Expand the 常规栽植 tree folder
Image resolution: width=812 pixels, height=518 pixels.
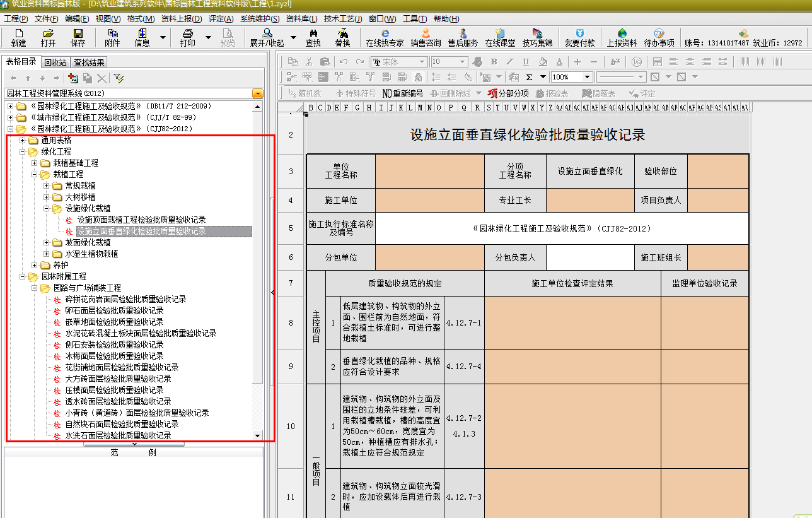click(x=47, y=186)
